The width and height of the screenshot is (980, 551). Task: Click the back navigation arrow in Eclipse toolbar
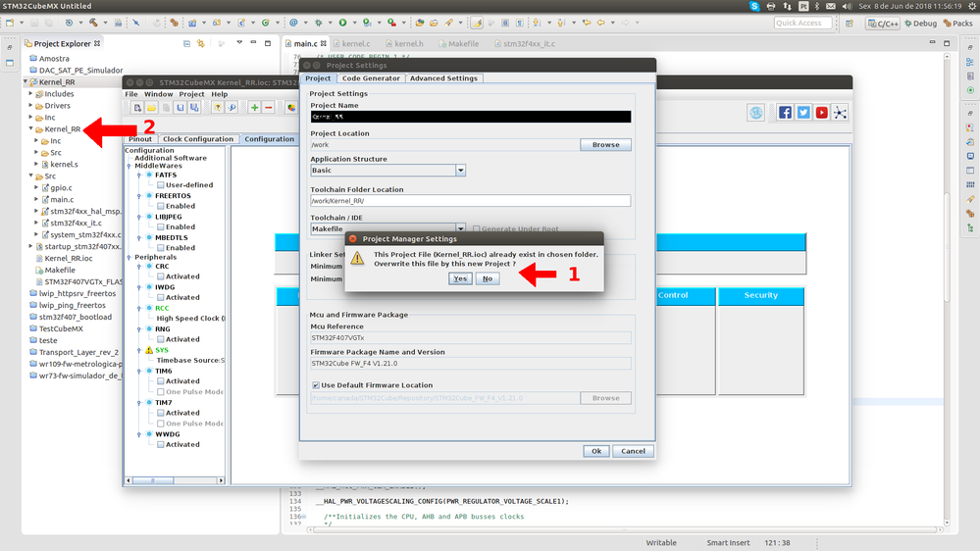click(600, 23)
